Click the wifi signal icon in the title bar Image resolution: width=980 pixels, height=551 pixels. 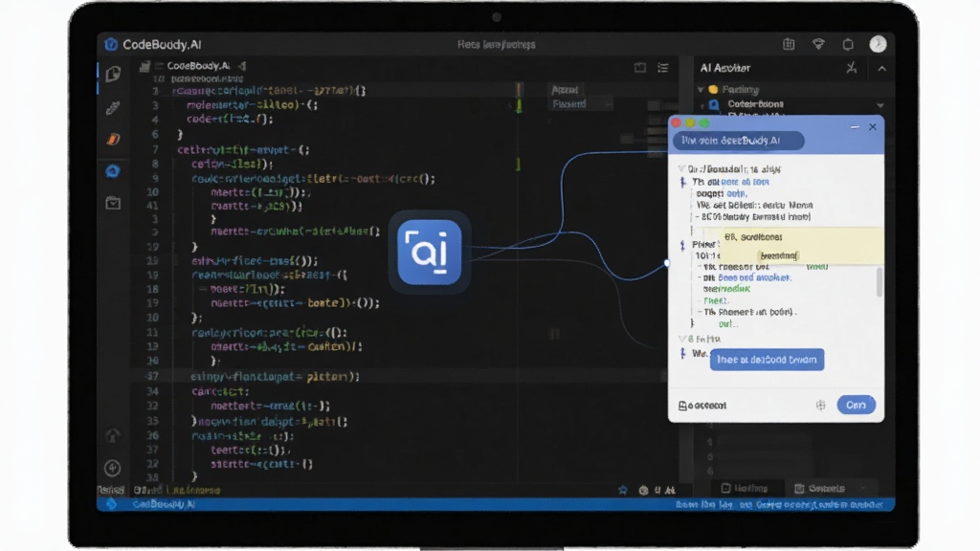(818, 44)
